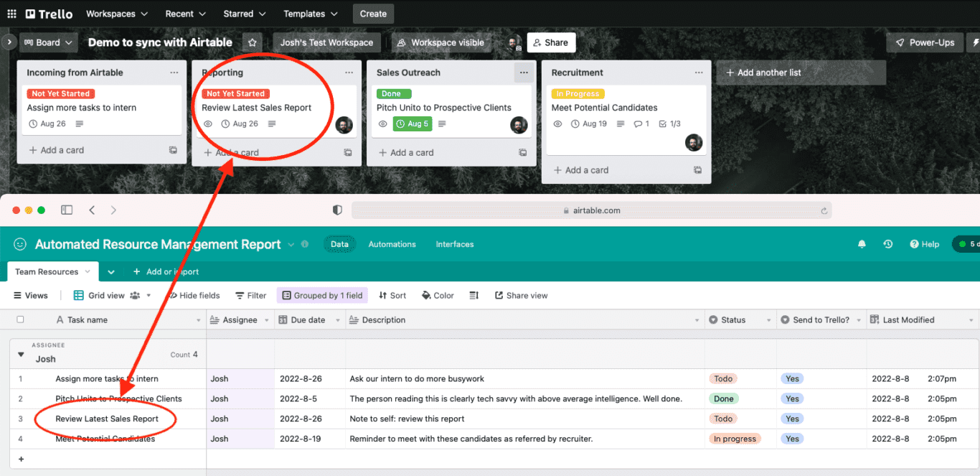Toggle Aug 19 due date on Recruitment card
The image size is (980, 476).
(x=589, y=123)
